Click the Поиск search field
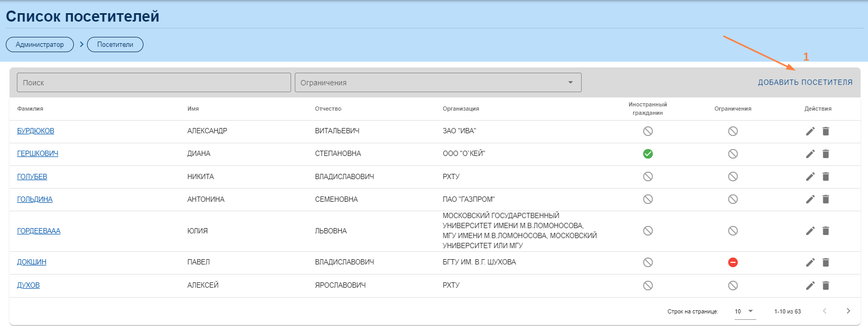 click(x=153, y=83)
